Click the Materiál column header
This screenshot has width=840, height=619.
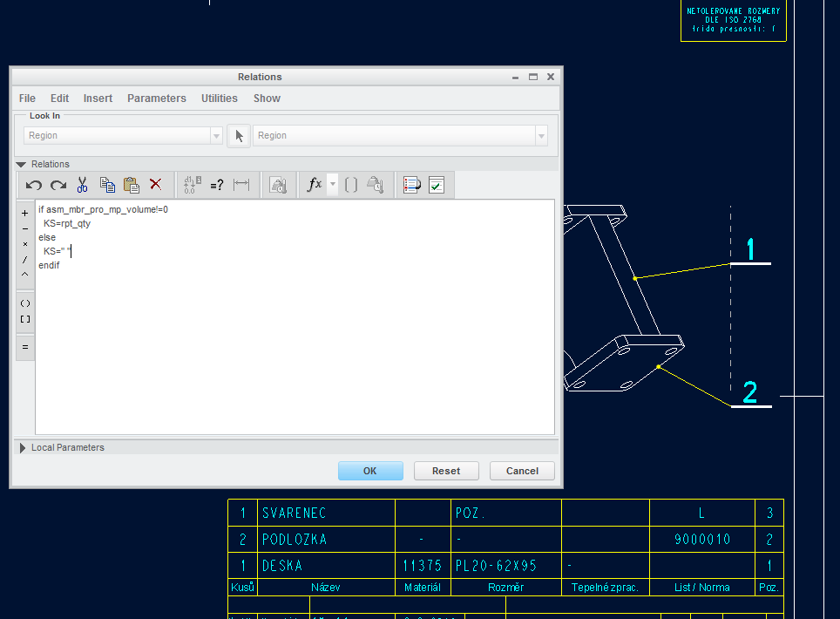423,588
